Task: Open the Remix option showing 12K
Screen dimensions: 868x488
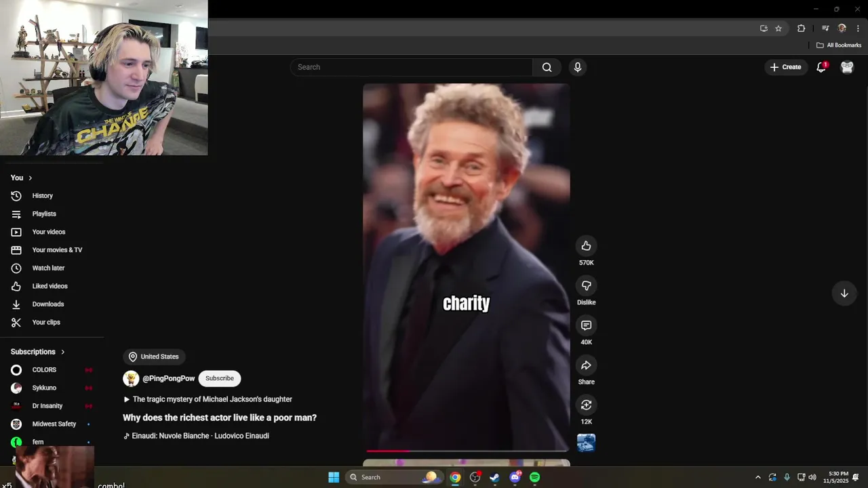Action: (586, 405)
